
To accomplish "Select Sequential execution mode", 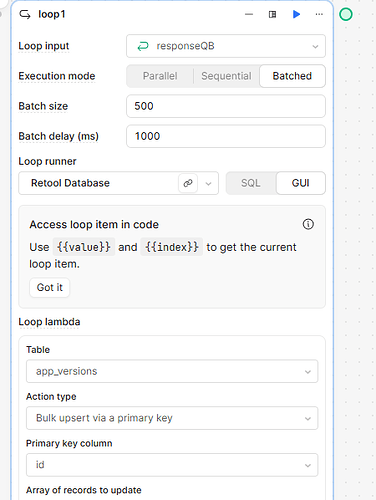I will [x=226, y=76].
